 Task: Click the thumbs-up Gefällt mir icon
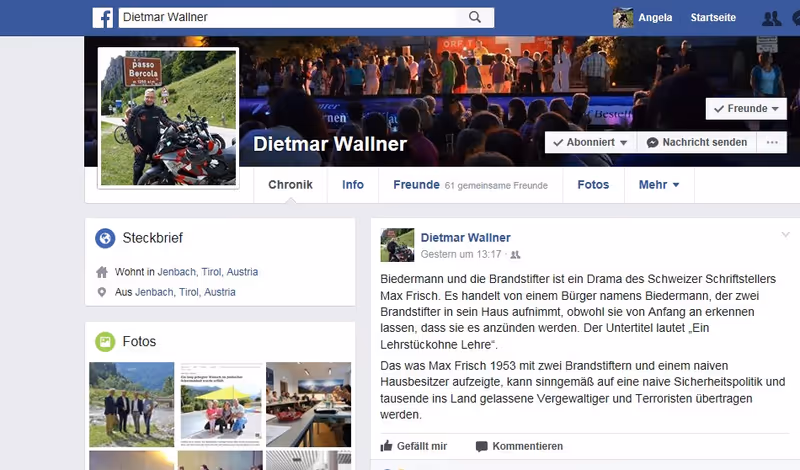[x=386, y=446]
